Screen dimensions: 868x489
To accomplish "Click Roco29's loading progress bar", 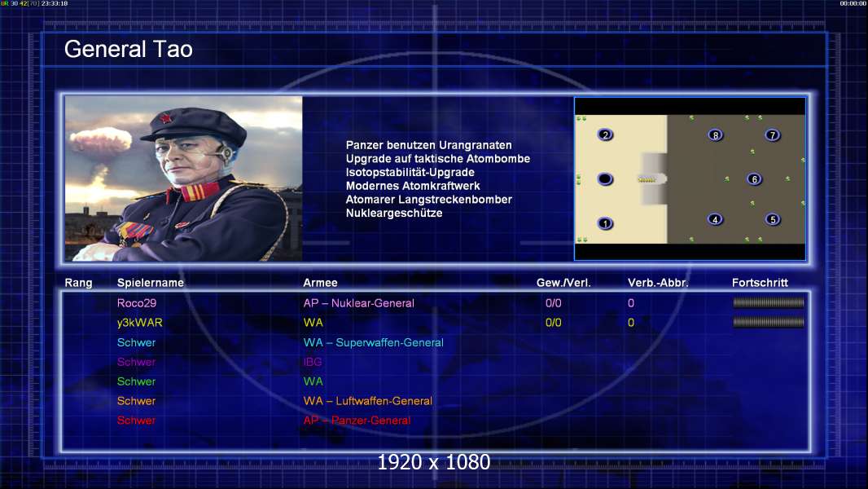I will [769, 302].
